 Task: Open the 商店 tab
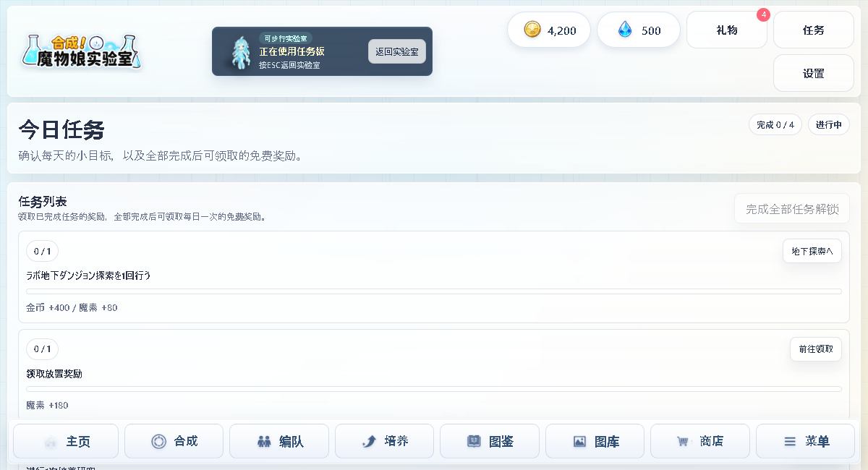(x=700, y=441)
